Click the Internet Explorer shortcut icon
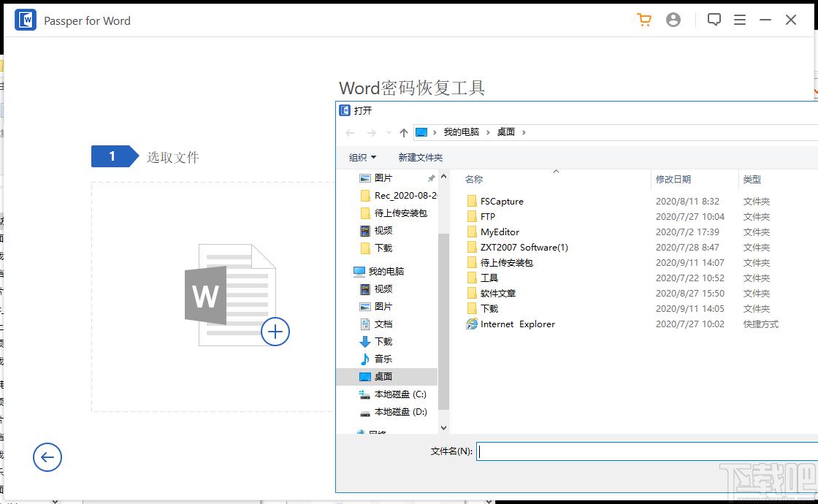This screenshot has height=504, width=818. click(472, 324)
